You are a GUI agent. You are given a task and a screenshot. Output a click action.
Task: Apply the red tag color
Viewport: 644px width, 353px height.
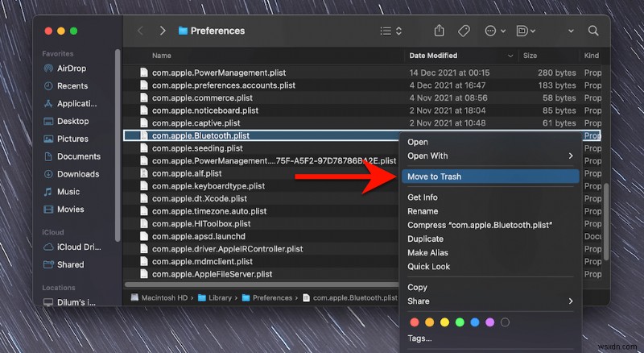point(415,322)
